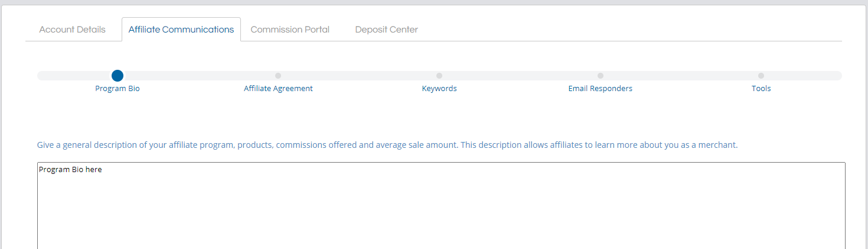Click progress track between Email Responders and Tools
Image resolution: width=868 pixels, height=249 pixels.
(x=681, y=76)
